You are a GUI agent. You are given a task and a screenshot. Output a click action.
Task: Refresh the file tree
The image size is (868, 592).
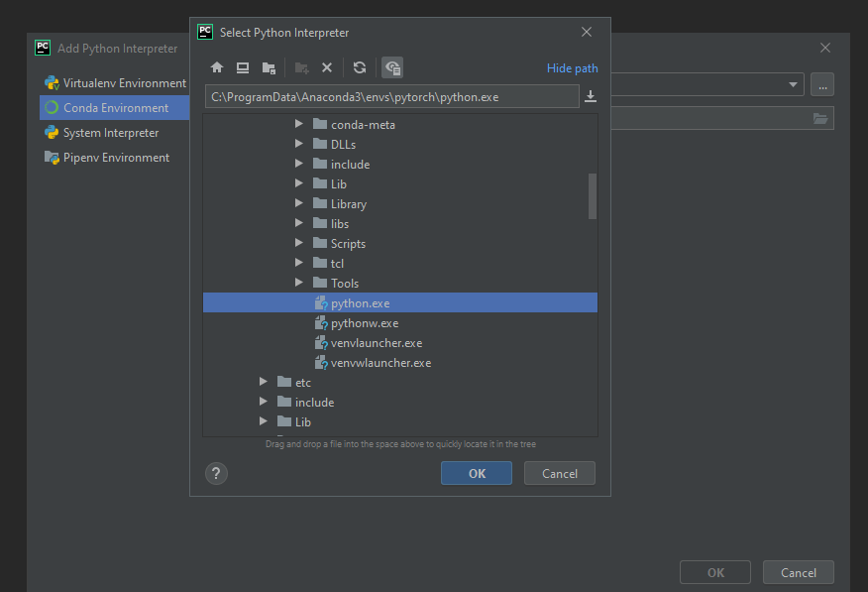pyautogui.click(x=360, y=67)
